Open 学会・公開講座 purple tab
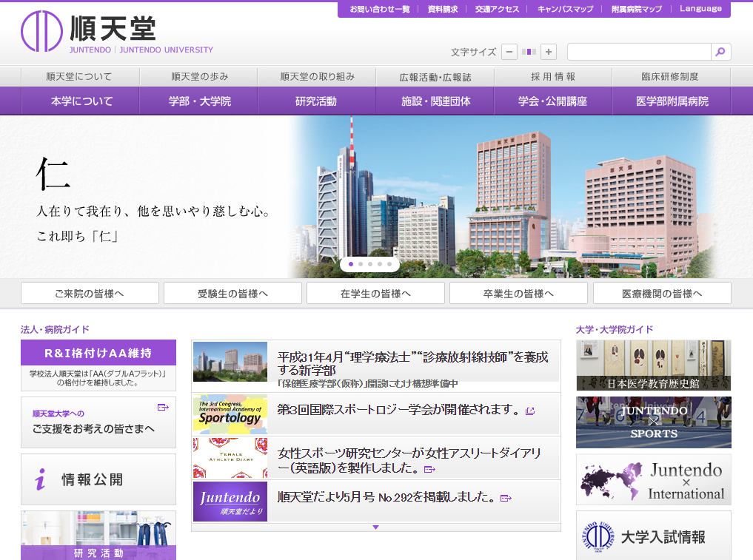 click(x=553, y=101)
